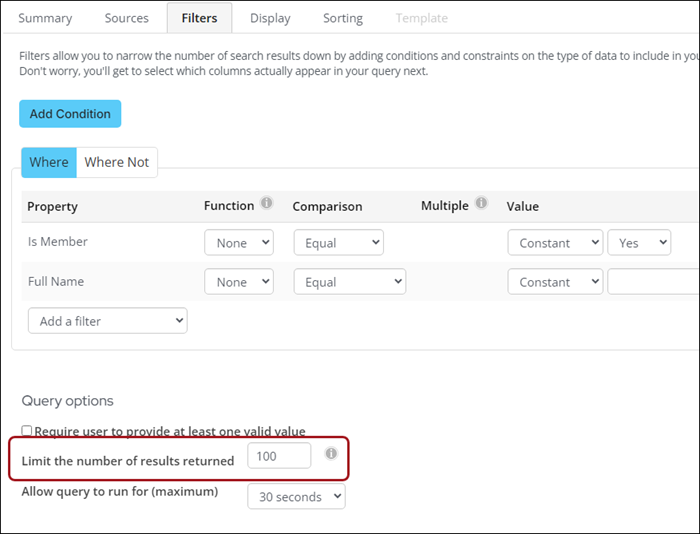Check Require user to provide valid value
This screenshot has width=700, height=534.
[27, 430]
